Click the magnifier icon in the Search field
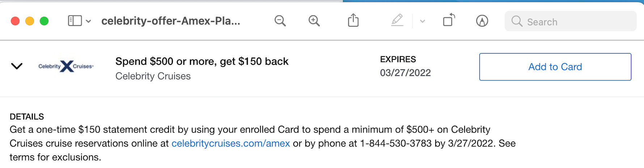The height and width of the screenshot is (168, 644). point(517,21)
